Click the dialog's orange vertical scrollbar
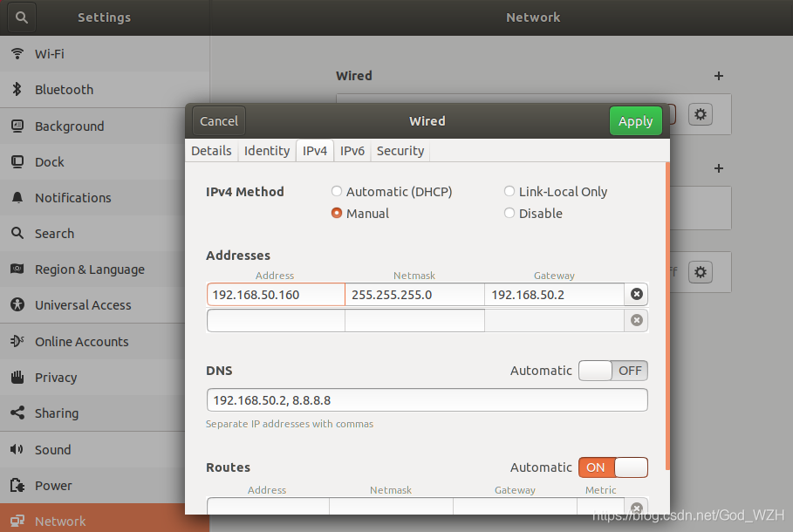793x532 pixels. [667, 316]
